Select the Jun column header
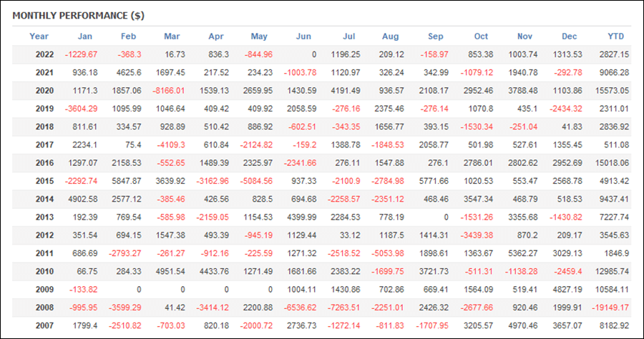 (303, 36)
